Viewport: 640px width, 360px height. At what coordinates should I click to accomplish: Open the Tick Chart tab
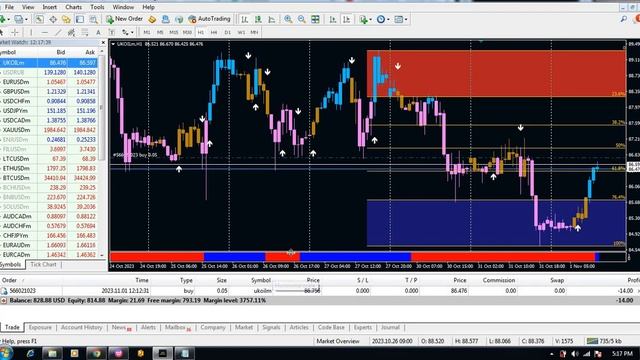click(43, 264)
